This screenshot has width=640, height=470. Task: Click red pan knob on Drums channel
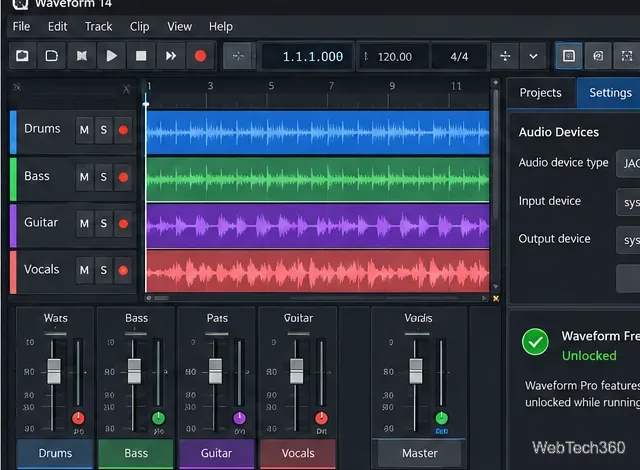pyautogui.click(x=78, y=418)
